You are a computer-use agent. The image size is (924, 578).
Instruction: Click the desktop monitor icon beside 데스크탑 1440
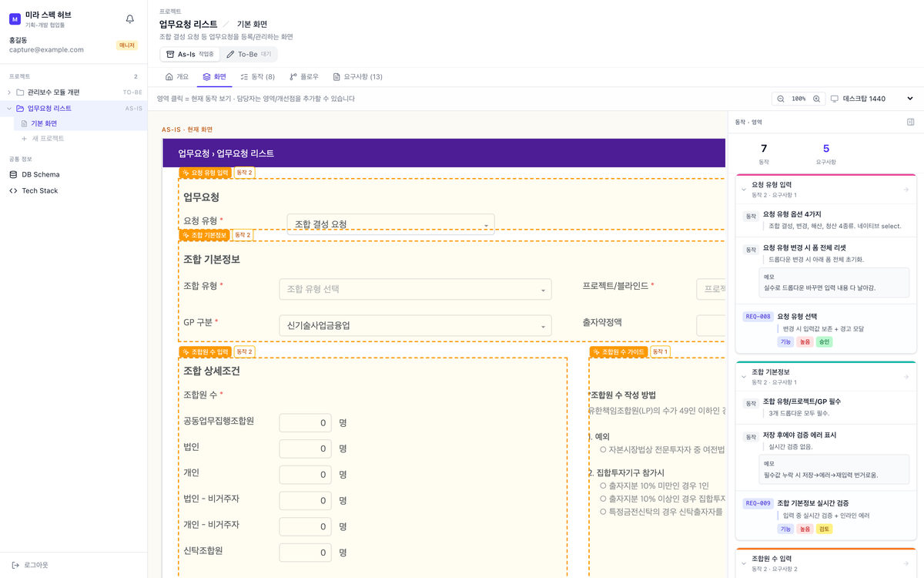834,99
